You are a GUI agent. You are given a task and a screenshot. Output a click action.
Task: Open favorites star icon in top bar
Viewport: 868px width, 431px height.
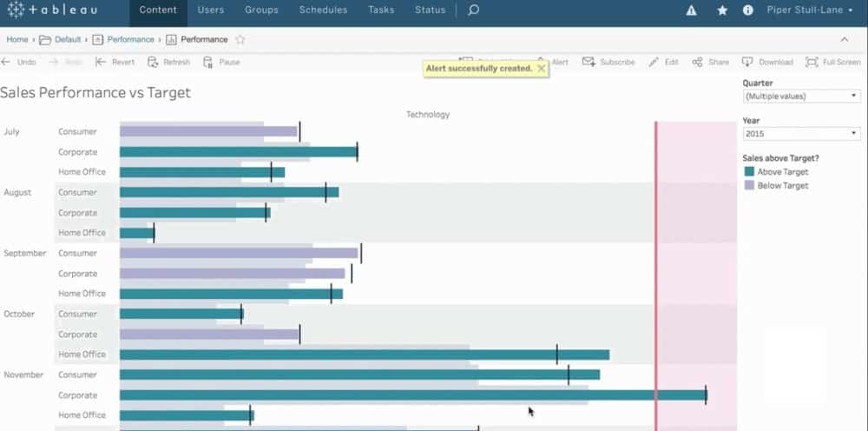pos(722,10)
